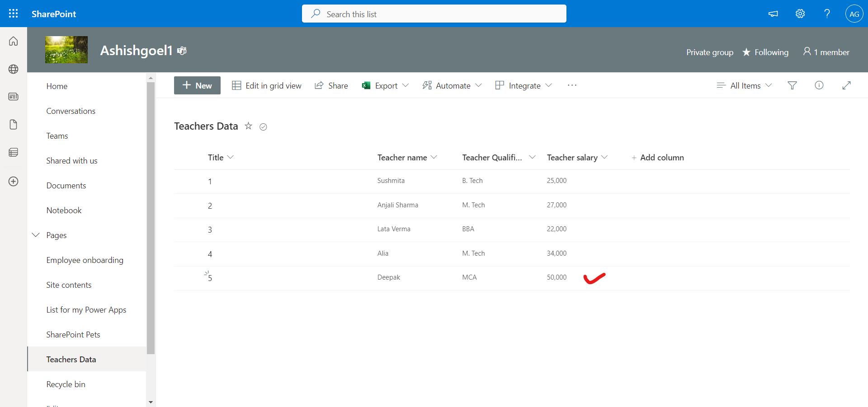Star the Teachers Data list as favorite
This screenshot has height=407, width=868.
tap(248, 126)
